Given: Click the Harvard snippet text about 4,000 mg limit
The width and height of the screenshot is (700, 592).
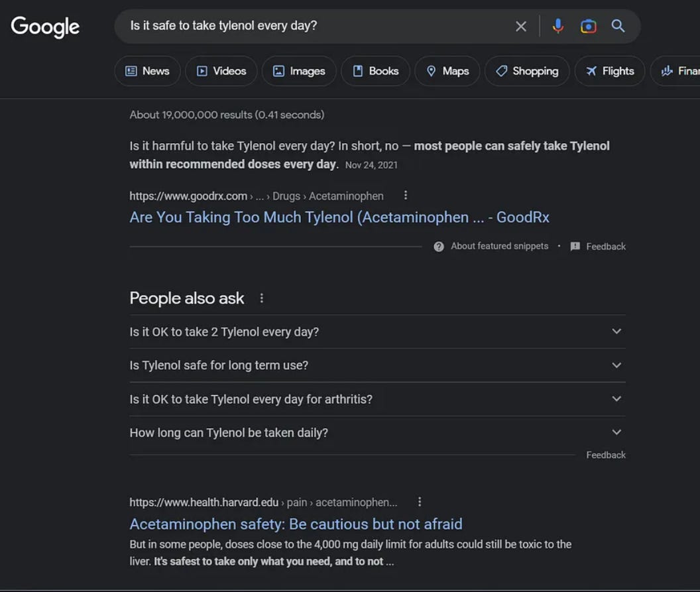Looking at the screenshot, I should click(x=351, y=553).
